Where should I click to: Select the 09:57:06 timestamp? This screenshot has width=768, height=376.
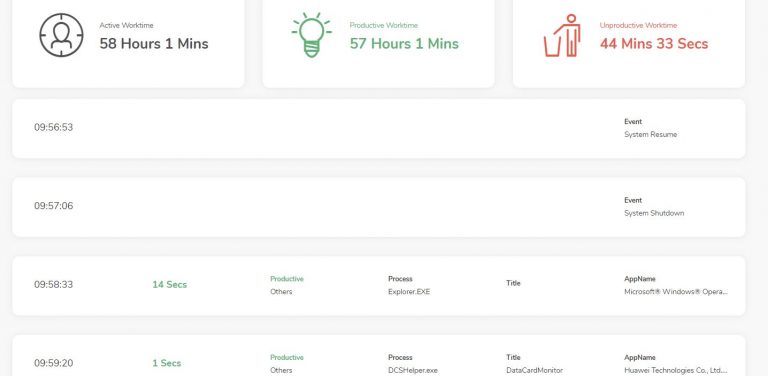(x=53, y=206)
